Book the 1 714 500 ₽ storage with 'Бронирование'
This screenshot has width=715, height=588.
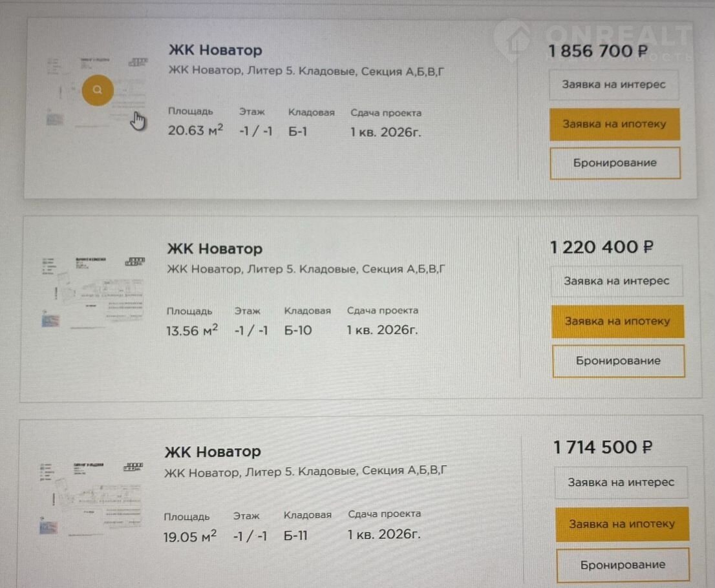623,565
